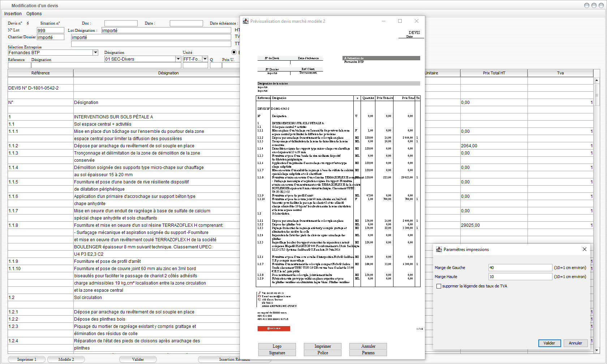Image resolution: width=607 pixels, height=364 pixels.
Task: Click the Référence column header
Action: (x=40, y=73)
